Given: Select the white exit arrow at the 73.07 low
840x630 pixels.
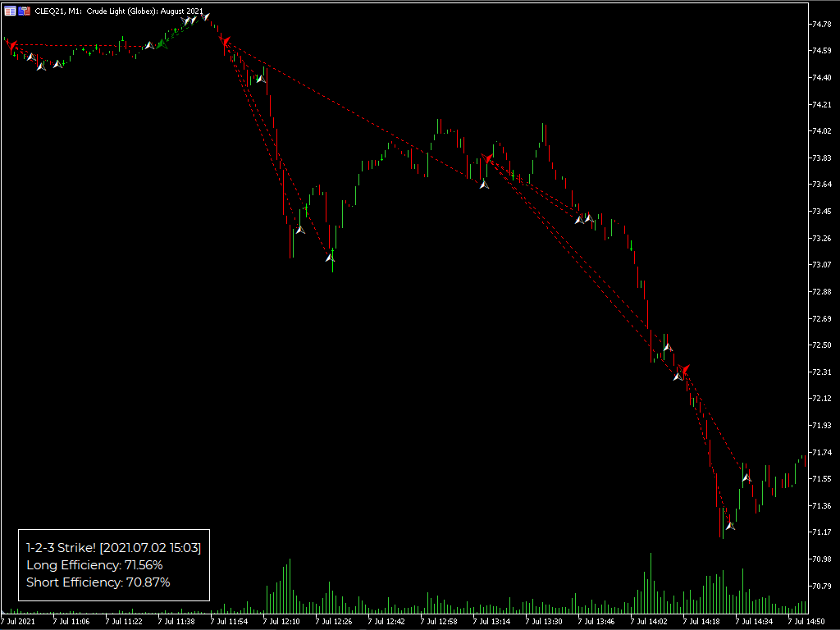Looking at the screenshot, I should click(x=330, y=258).
